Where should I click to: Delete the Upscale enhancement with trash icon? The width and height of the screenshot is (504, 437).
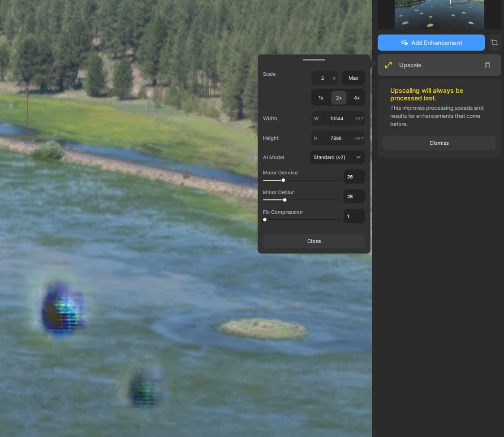click(487, 65)
